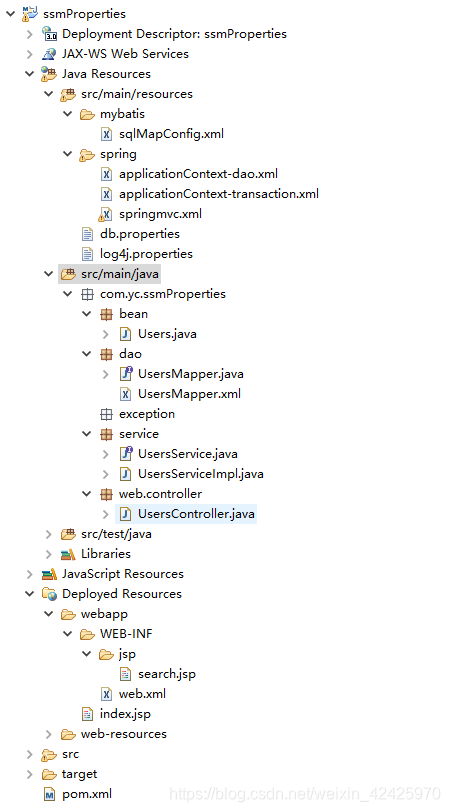This screenshot has height=812, width=450.
Task: Collapse the com.yc.ssmProperties package
Action: point(68,294)
